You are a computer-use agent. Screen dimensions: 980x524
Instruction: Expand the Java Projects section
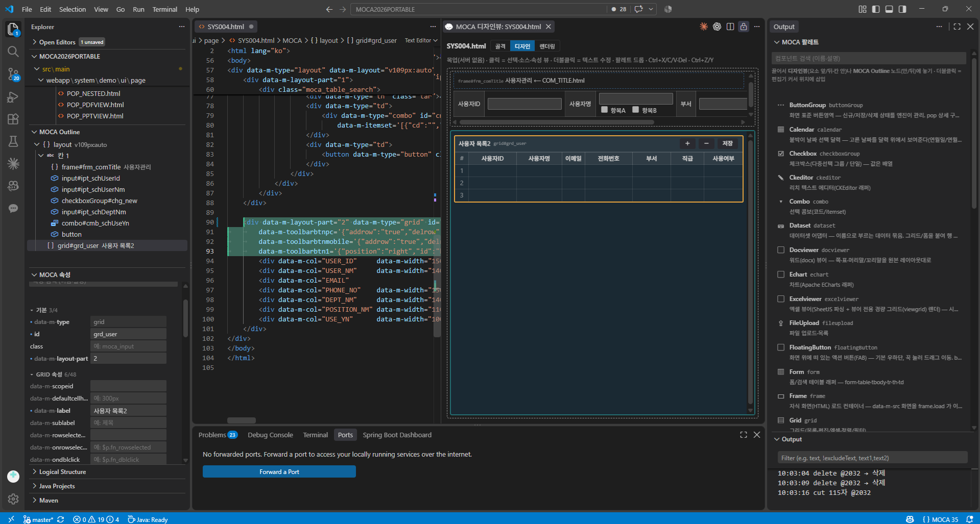click(57, 486)
